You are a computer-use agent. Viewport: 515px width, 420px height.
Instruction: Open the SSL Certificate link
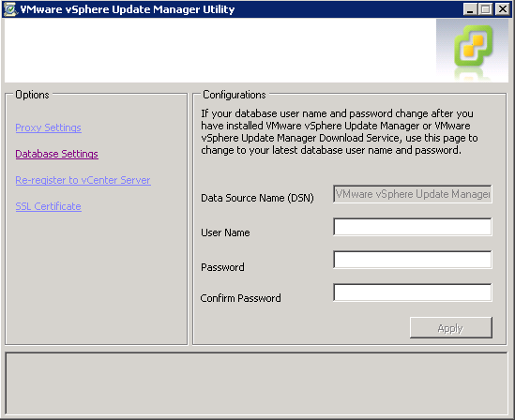(48, 206)
